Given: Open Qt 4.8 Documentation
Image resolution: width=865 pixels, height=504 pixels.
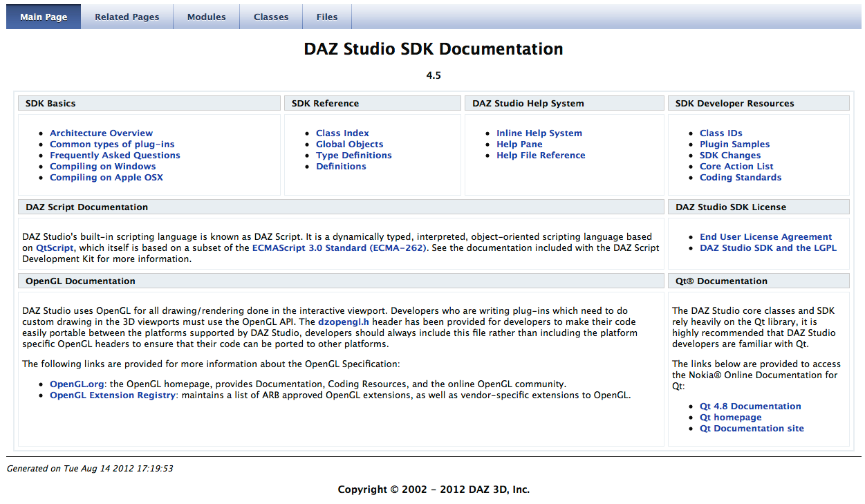Looking at the screenshot, I should [x=750, y=407].
